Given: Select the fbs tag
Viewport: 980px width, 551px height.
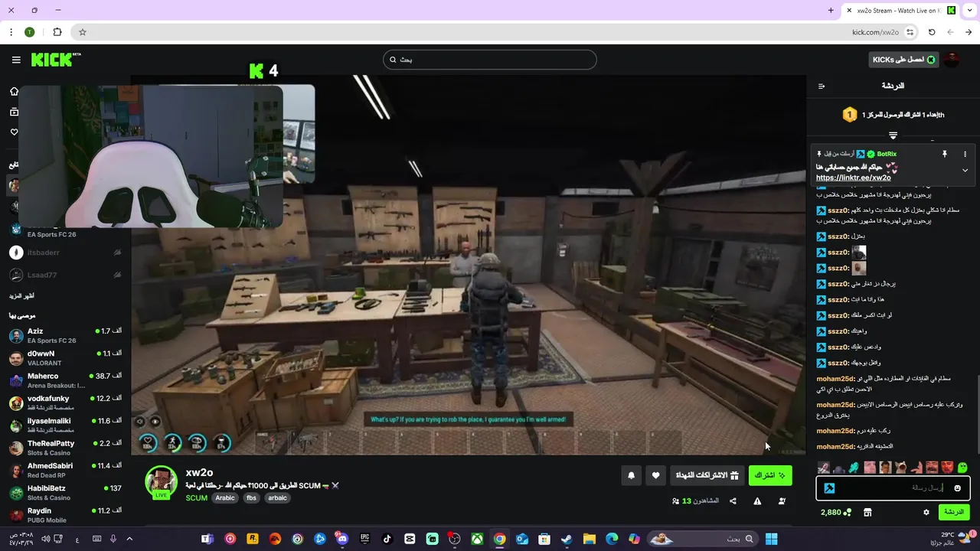Looking at the screenshot, I should pos(251,497).
